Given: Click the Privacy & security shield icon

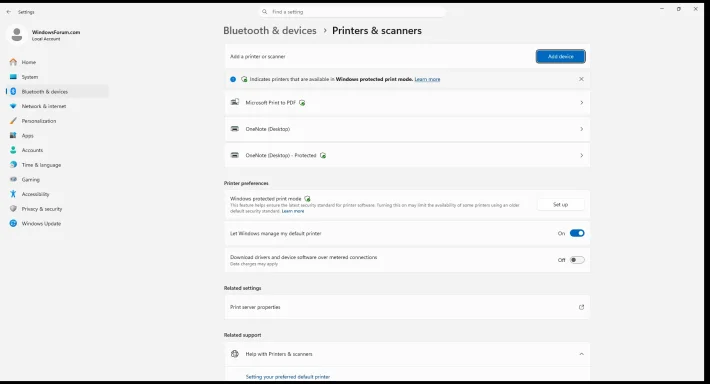Looking at the screenshot, I should 13,209.
